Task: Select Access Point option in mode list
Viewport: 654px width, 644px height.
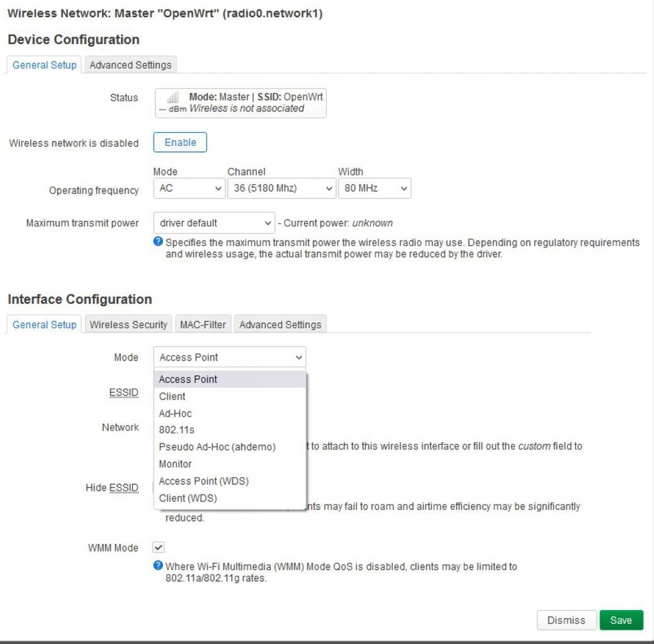Action: (x=230, y=379)
